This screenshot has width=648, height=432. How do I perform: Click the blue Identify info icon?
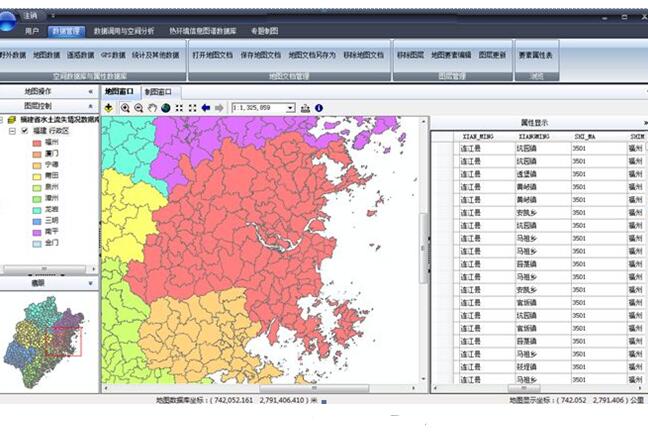click(x=319, y=107)
